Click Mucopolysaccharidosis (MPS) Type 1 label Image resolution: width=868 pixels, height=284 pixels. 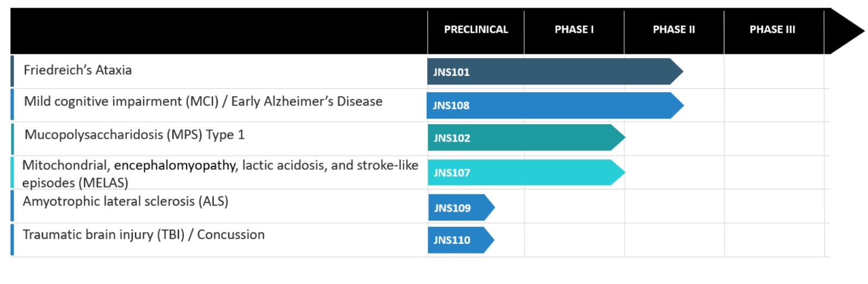click(134, 135)
